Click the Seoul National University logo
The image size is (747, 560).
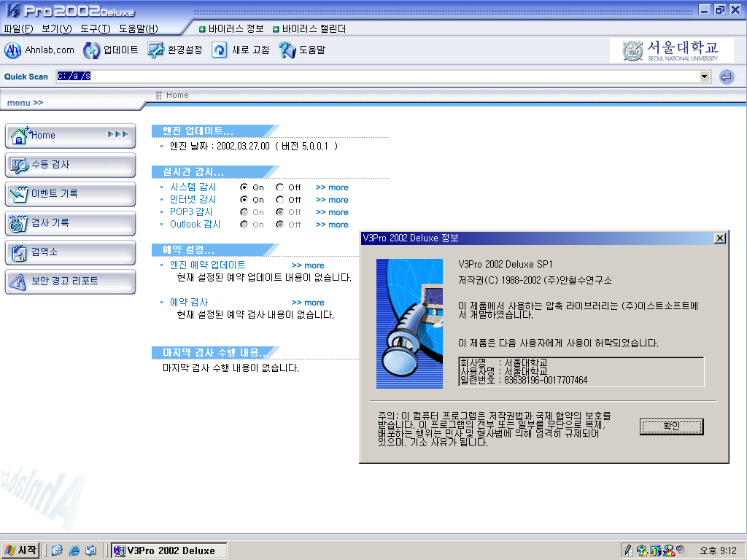coord(671,50)
